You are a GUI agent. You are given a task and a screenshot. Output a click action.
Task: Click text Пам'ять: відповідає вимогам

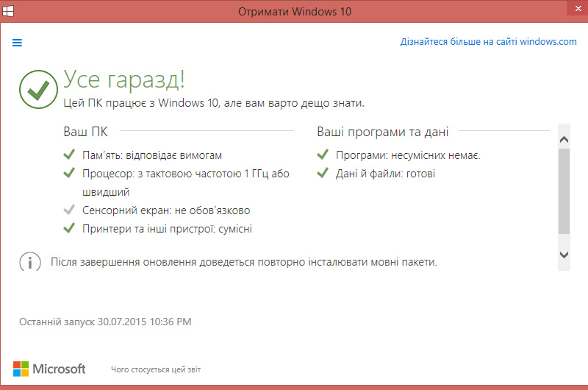pos(152,155)
